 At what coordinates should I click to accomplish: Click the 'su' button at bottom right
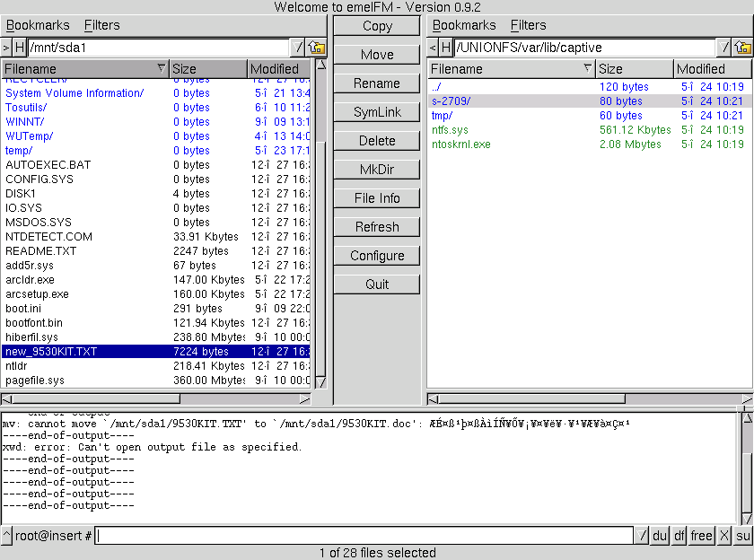[x=743, y=536]
